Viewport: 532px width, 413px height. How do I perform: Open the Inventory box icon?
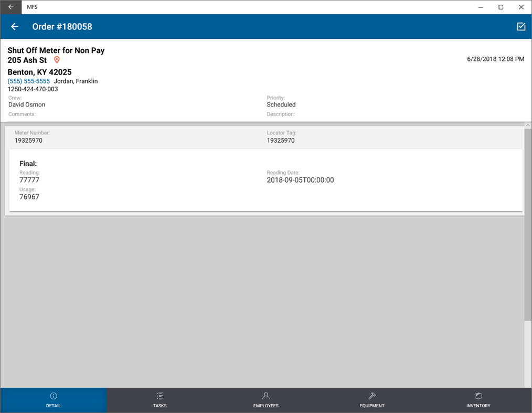478,396
